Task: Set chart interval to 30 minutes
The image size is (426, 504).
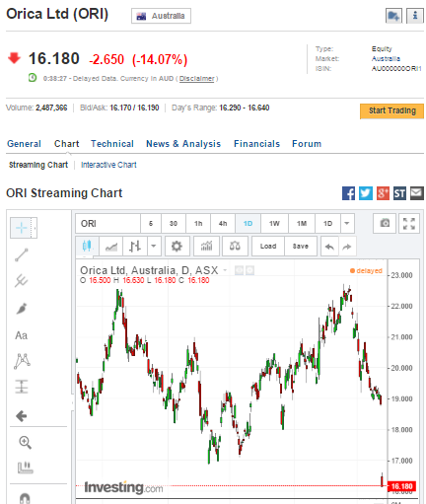Action: point(174,224)
